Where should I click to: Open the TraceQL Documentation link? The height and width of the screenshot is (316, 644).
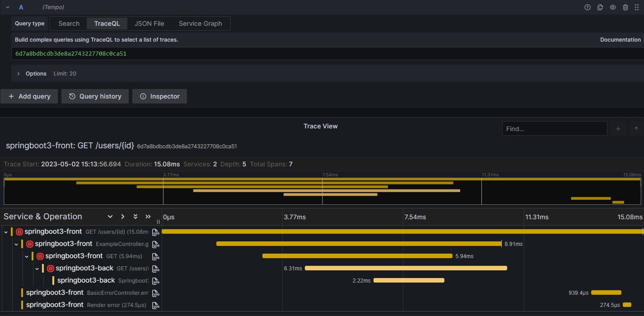620,40
